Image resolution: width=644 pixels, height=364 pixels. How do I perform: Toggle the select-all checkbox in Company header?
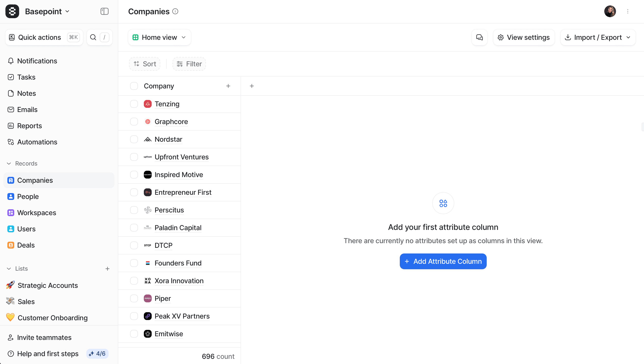pos(134,86)
